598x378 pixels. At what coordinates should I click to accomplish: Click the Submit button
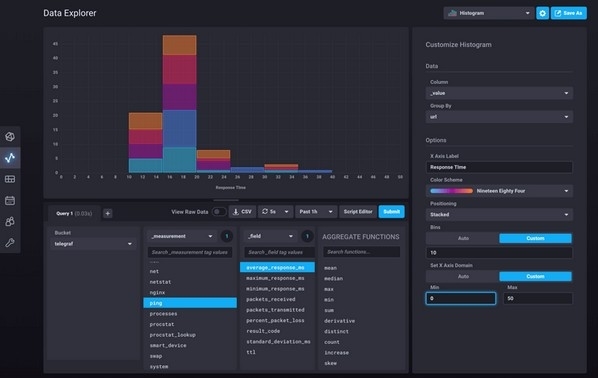point(391,212)
